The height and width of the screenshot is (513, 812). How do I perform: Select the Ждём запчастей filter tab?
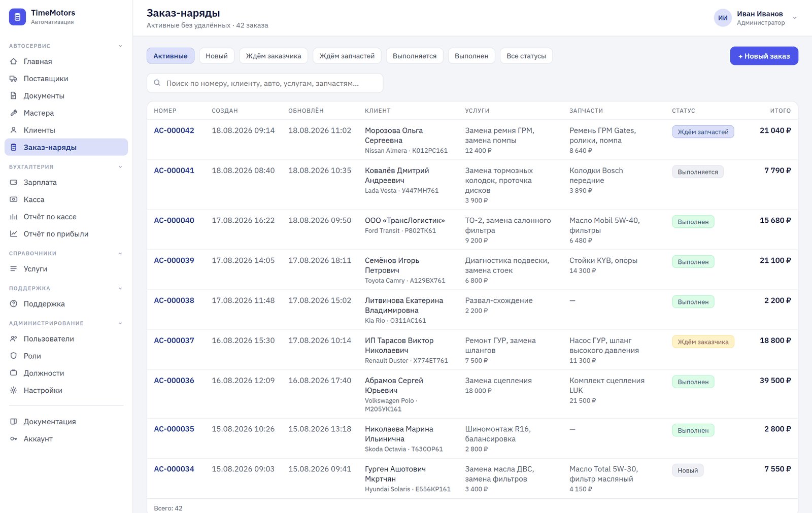347,56
